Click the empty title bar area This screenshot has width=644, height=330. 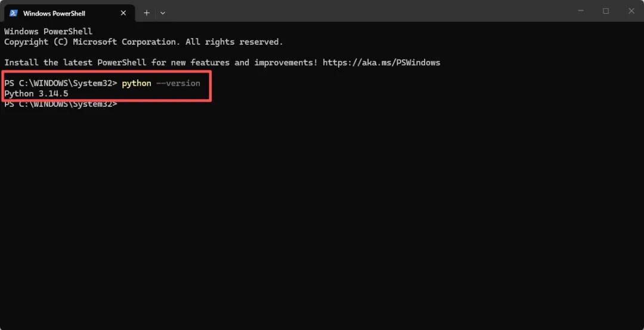click(x=366, y=11)
